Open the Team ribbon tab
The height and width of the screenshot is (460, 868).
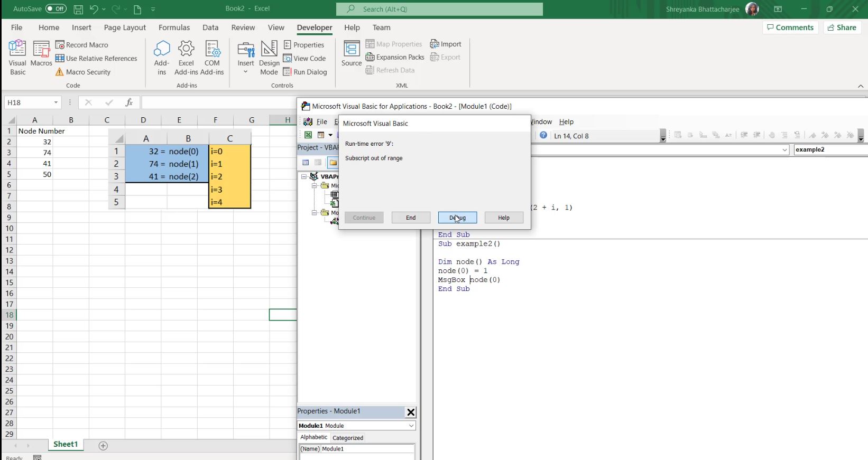pyautogui.click(x=381, y=27)
